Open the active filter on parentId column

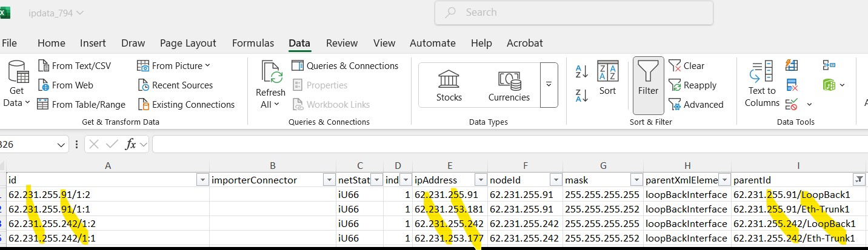click(858, 180)
